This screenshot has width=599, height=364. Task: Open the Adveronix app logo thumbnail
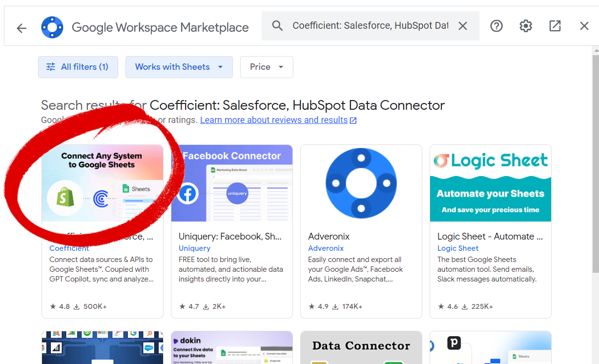(361, 183)
